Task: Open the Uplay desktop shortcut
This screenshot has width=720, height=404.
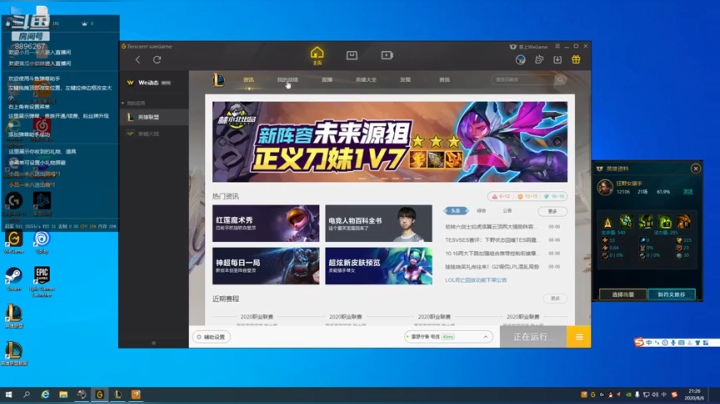Action: [42, 242]
